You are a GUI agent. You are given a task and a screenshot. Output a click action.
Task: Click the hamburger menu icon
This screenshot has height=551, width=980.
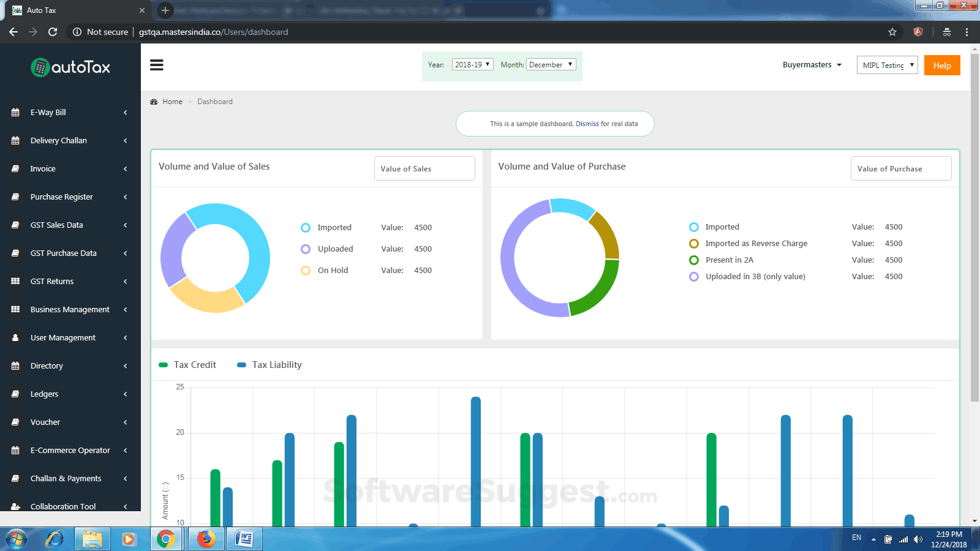(157, 65)
